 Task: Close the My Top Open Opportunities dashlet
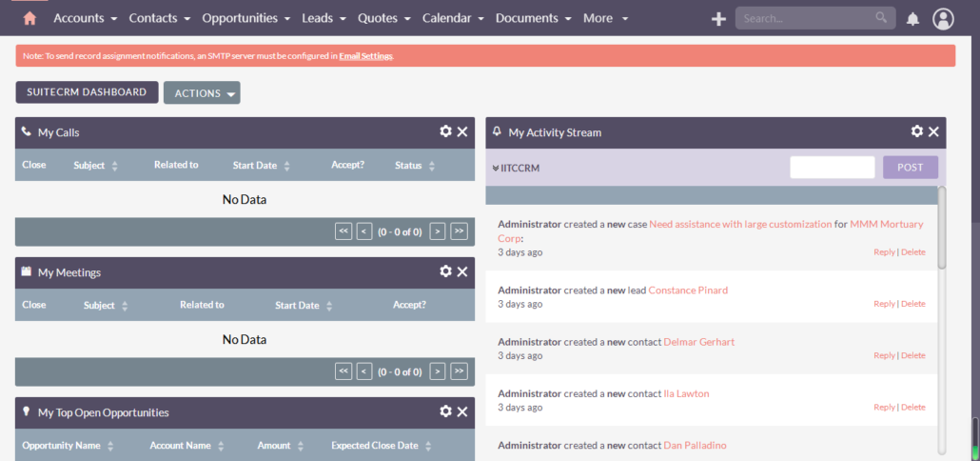pos(462,411)
